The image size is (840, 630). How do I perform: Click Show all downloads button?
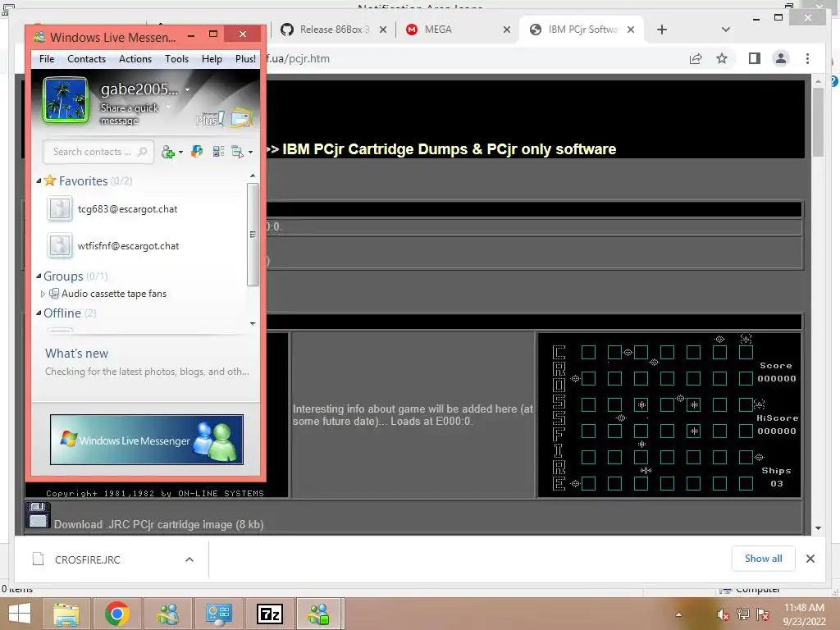(x=764, y=559)
